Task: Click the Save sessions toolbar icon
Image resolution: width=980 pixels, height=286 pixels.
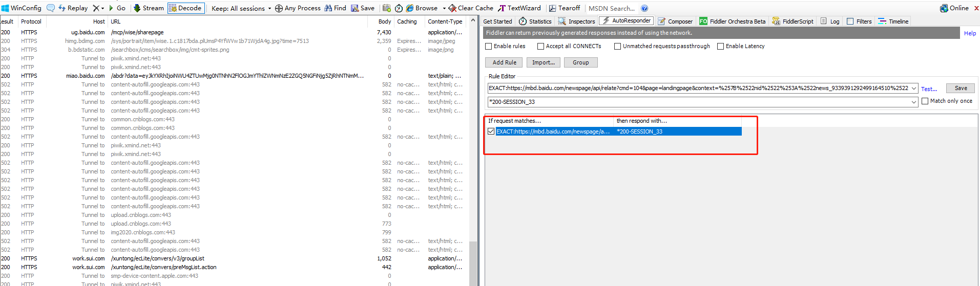Action: (363, 8)
